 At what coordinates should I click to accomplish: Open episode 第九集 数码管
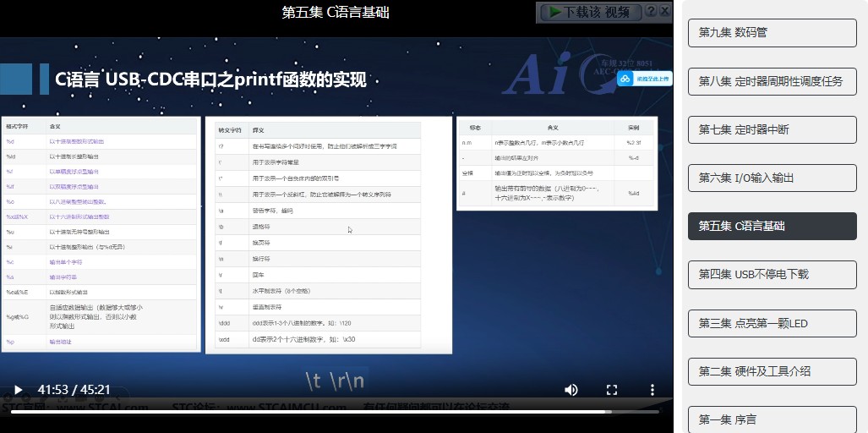(772, 33)
